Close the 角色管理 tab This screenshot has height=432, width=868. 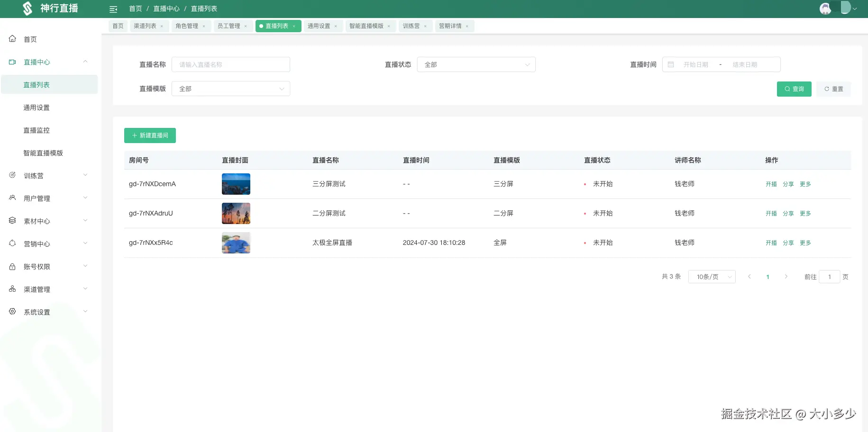click(204, 26)
